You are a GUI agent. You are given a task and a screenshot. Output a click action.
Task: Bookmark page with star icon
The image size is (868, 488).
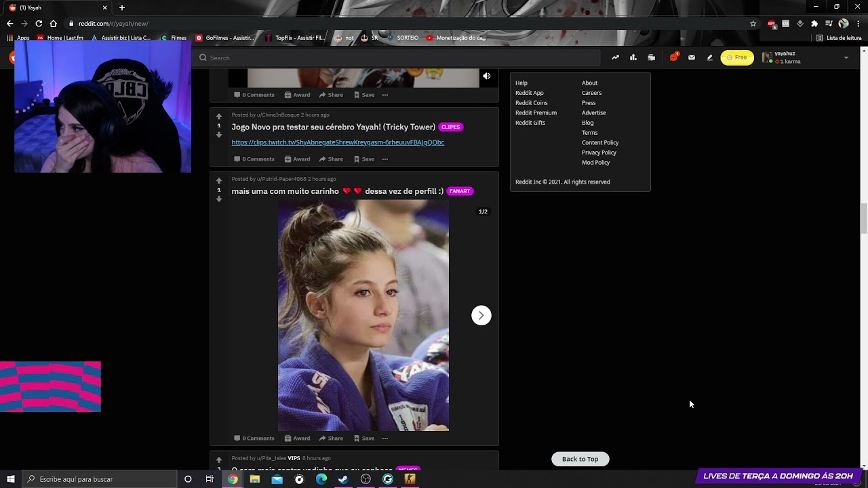(x=753, y=24)
